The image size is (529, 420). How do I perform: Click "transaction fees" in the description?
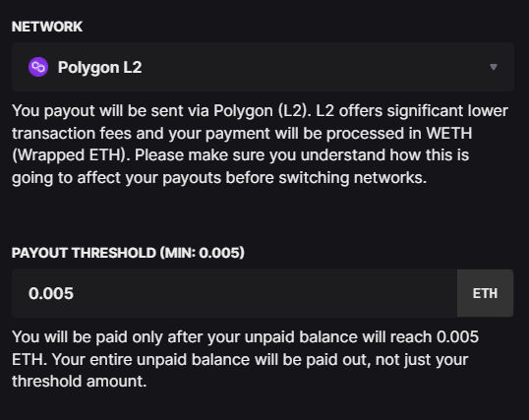pyautogui.click(x=72, y=133)
